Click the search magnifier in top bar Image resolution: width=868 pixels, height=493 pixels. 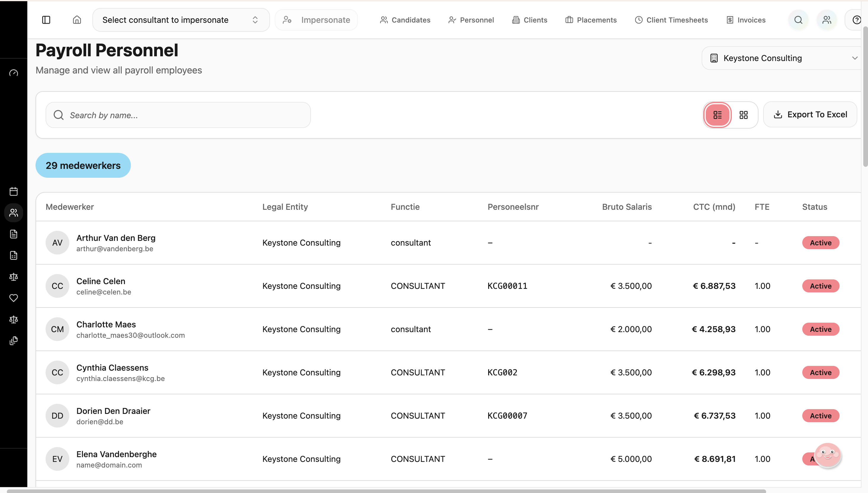(798, 20)
